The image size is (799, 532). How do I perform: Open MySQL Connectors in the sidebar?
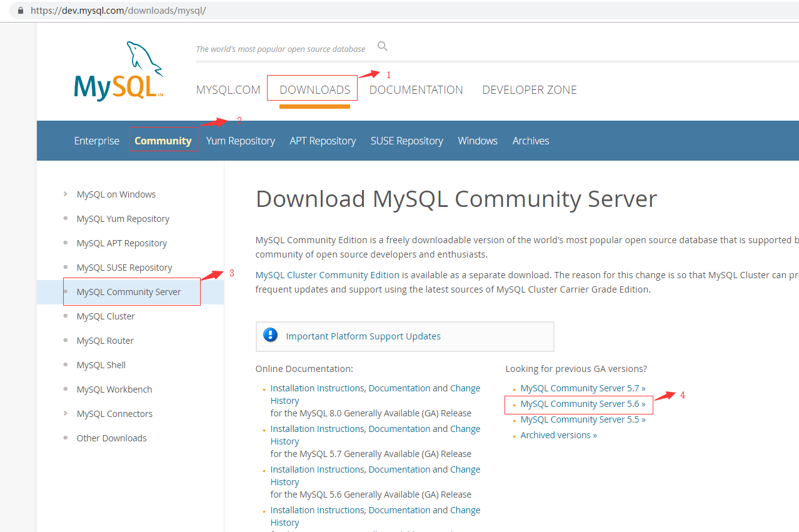pyautogui.click(x=114, y=413)
